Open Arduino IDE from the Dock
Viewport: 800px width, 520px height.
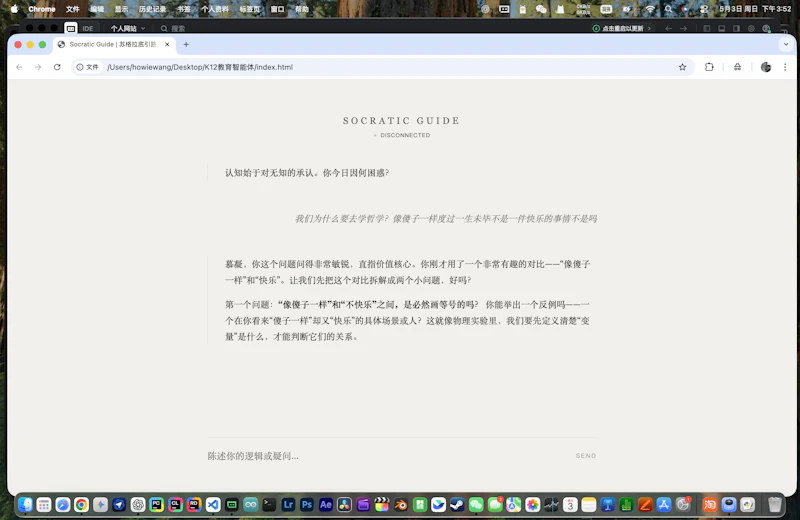coord(251,505)
